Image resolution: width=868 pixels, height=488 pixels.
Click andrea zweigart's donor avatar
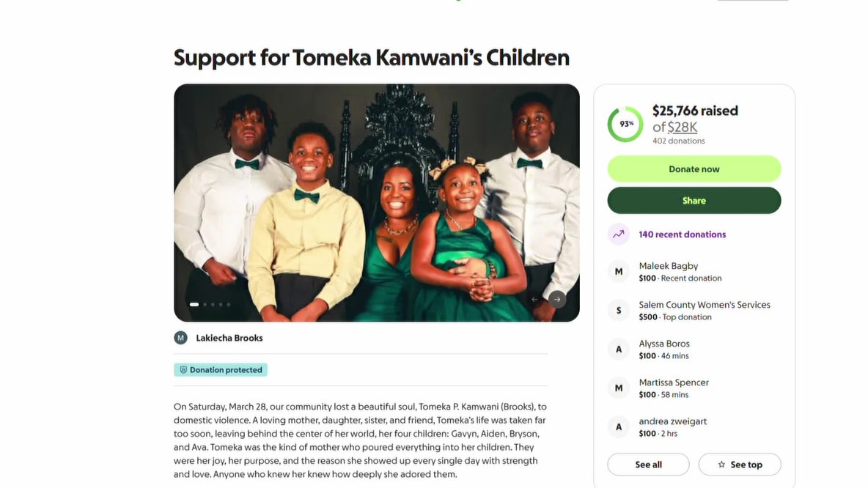point(619,427)
